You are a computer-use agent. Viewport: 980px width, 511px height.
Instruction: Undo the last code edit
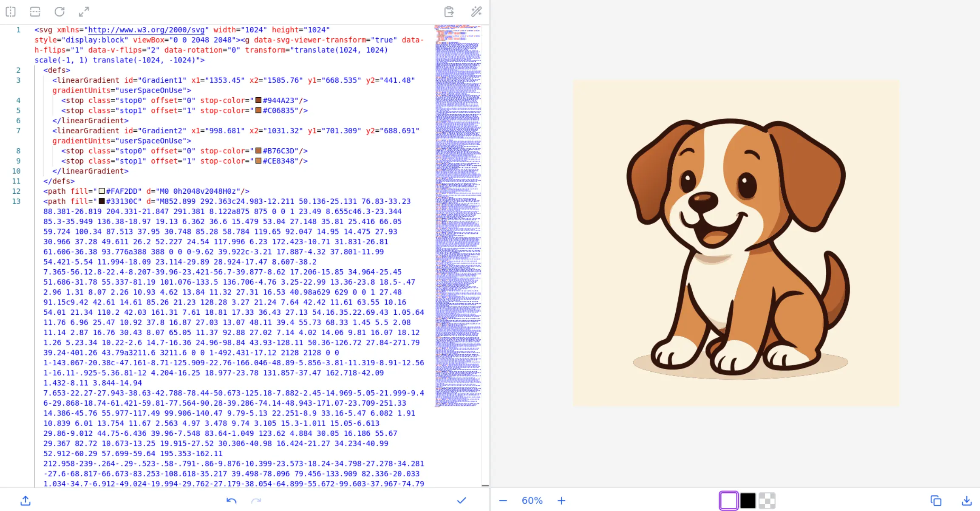point(231,500)
